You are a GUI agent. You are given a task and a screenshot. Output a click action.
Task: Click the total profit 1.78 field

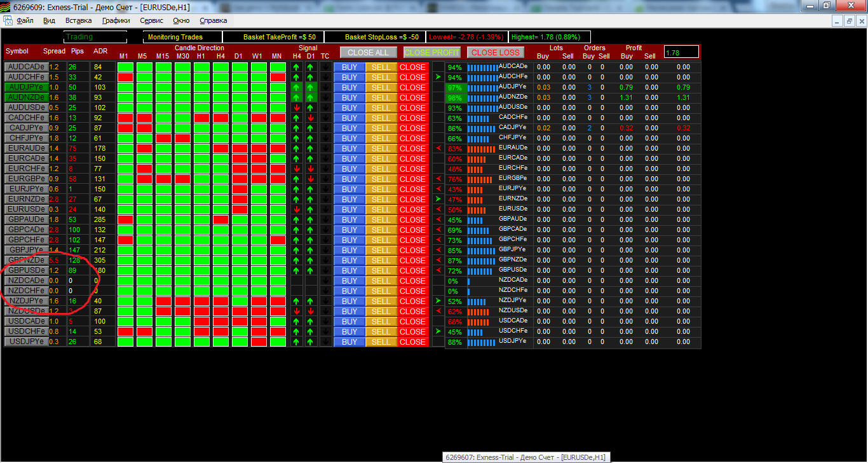[681, 52]
